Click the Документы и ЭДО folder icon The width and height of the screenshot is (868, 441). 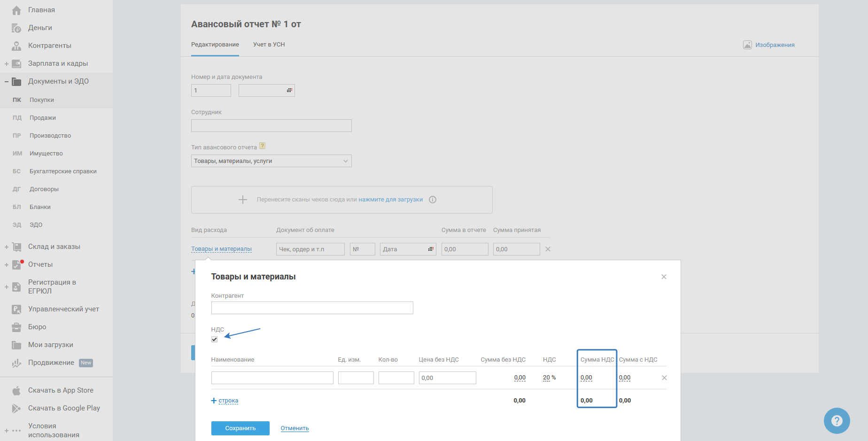(x=16, y=81)
